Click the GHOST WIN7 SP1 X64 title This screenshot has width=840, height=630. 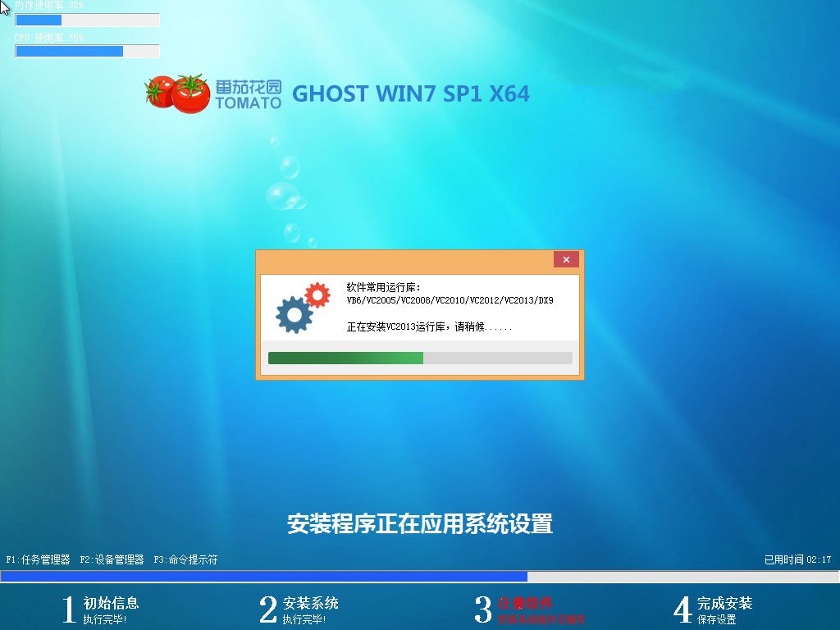click(x=411, y=94)
